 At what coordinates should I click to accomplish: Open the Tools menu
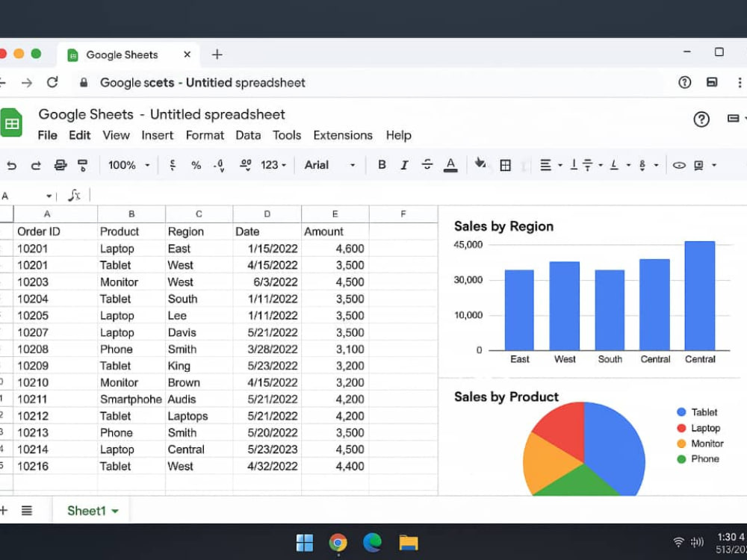tap(287, 135)
